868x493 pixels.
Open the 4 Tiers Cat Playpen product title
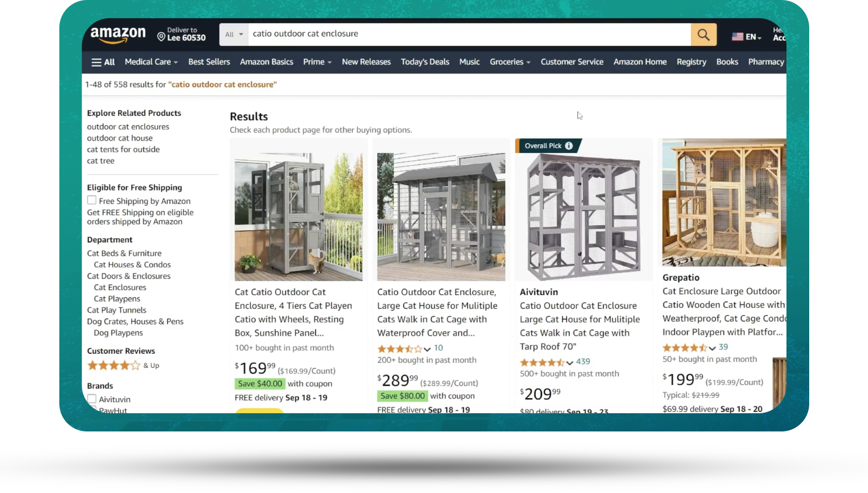pos(293,312)
